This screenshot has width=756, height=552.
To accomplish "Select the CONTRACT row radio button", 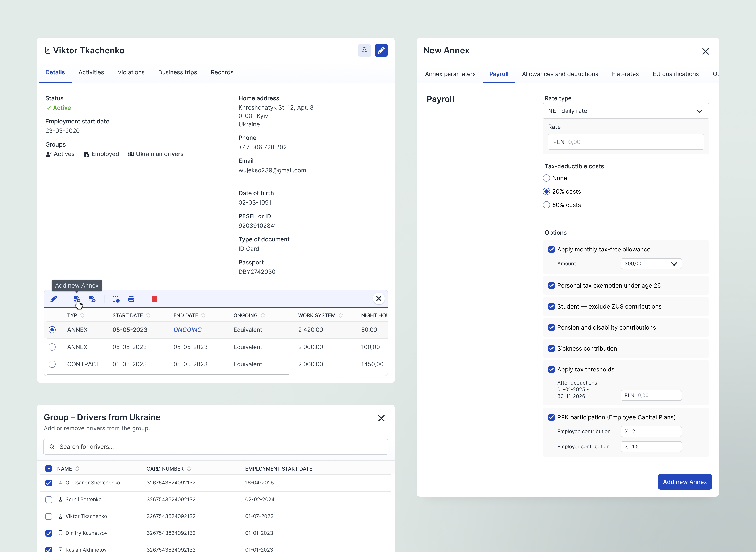I will [52, 364].
